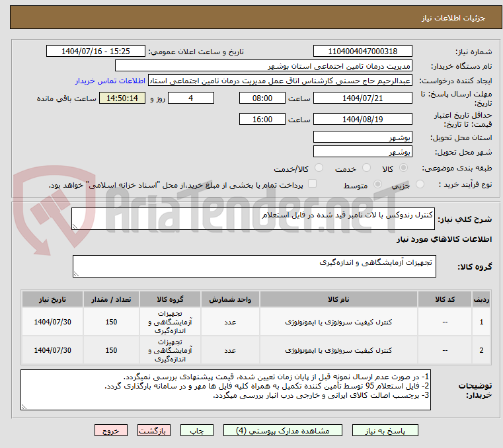The height and width of the screenshot is (448, 503).
Task: Click the ردیف column header
Action: (481, 299)
